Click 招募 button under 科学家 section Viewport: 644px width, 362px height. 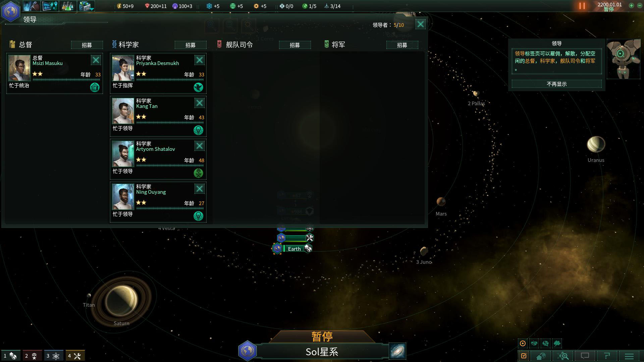coord(191,45)
